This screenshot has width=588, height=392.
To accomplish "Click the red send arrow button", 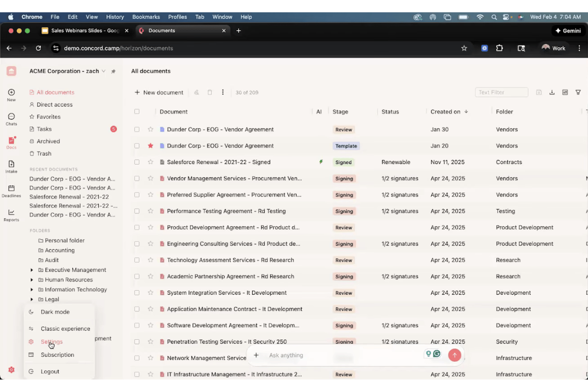I will coord(455,355).
